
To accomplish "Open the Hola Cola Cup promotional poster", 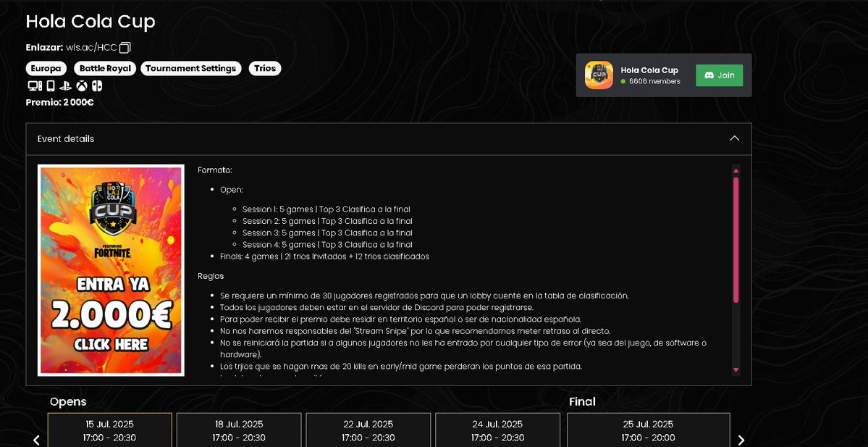I will [x=111, y=270].
